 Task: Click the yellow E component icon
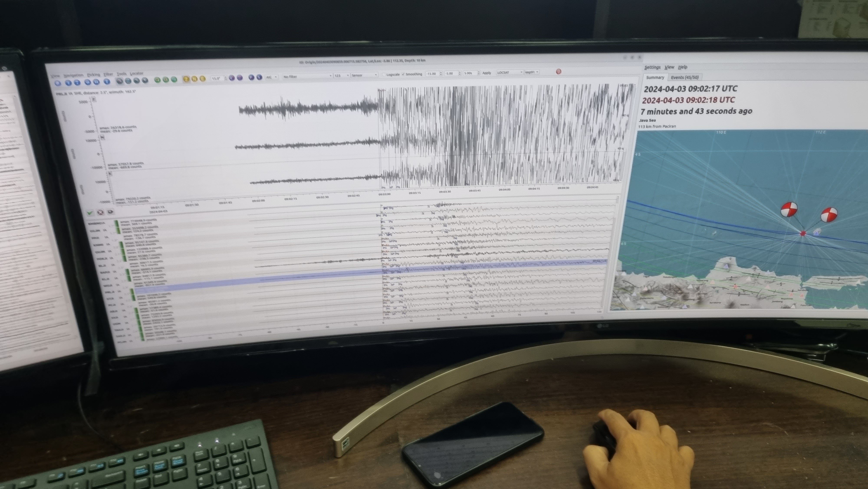[202, 79]
